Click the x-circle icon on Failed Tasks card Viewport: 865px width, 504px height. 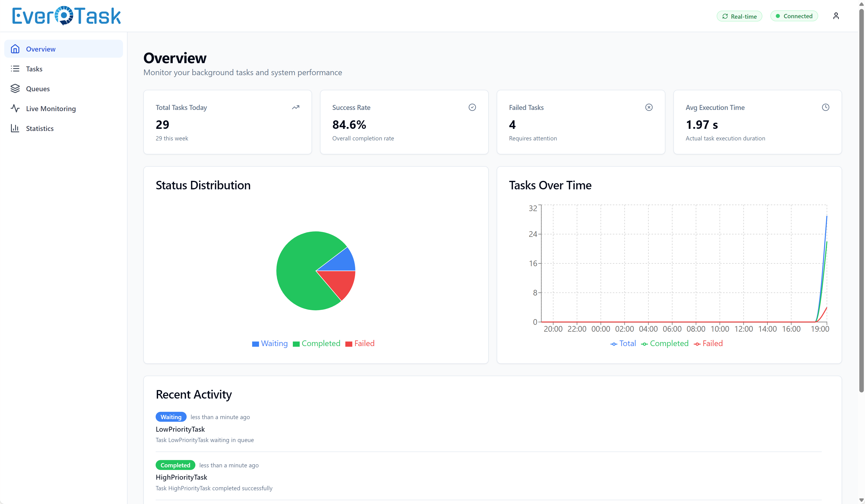649,107
